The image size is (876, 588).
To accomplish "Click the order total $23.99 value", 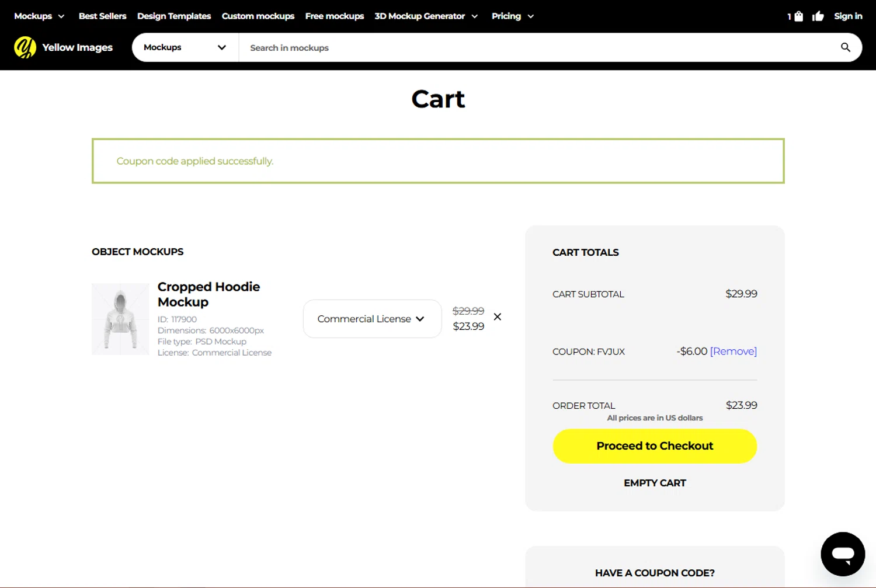I will [741, 405].
